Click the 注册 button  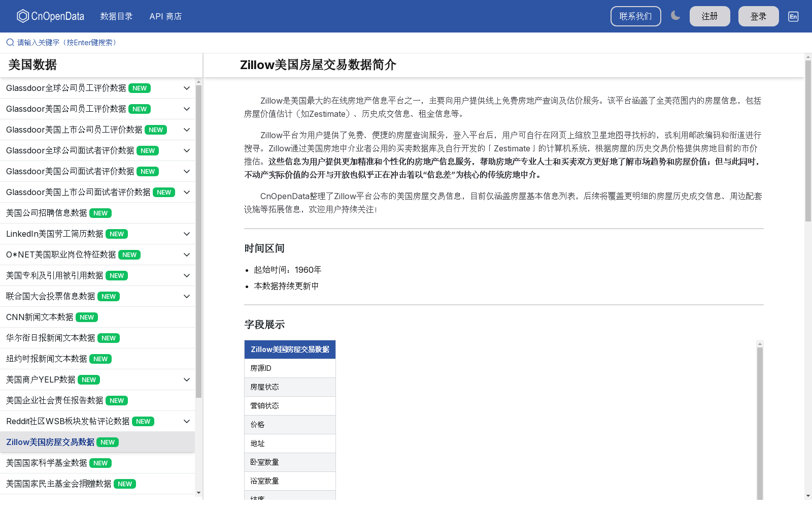pyautogui.click(x=709, y=16)
